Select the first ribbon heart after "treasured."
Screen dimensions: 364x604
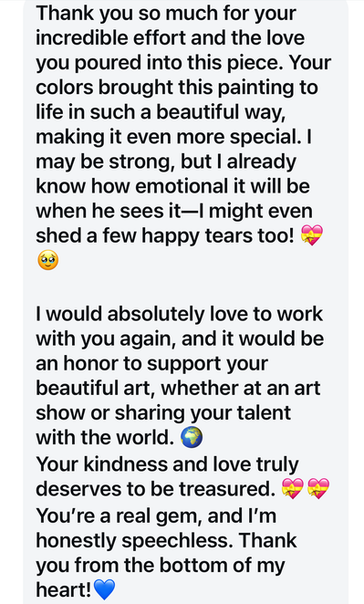[x=293, y=488]
